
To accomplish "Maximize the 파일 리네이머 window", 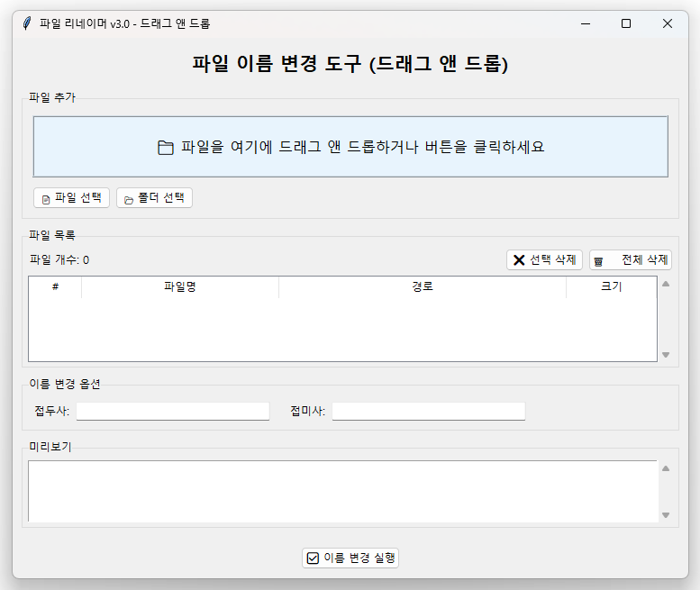I will tap(626, 23).
